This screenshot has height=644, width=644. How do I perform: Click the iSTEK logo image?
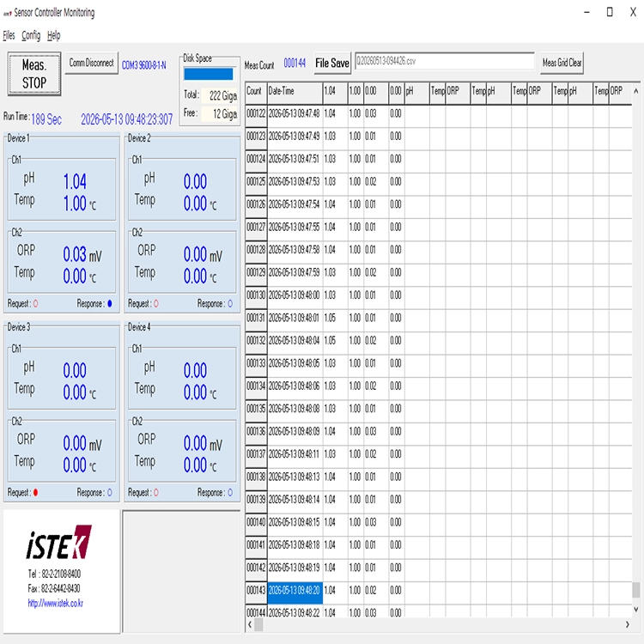pos(59,542)
